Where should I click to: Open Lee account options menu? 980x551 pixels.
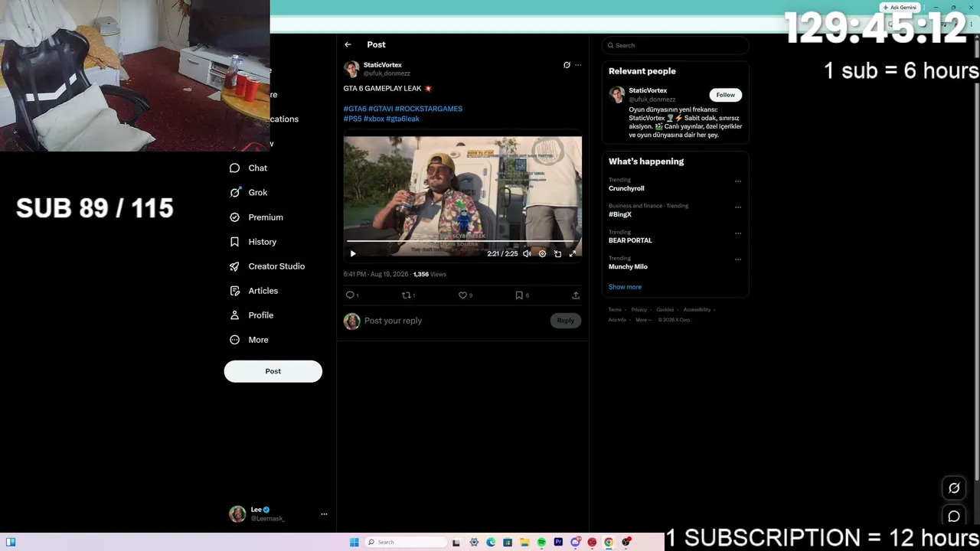tap(324, 514)
